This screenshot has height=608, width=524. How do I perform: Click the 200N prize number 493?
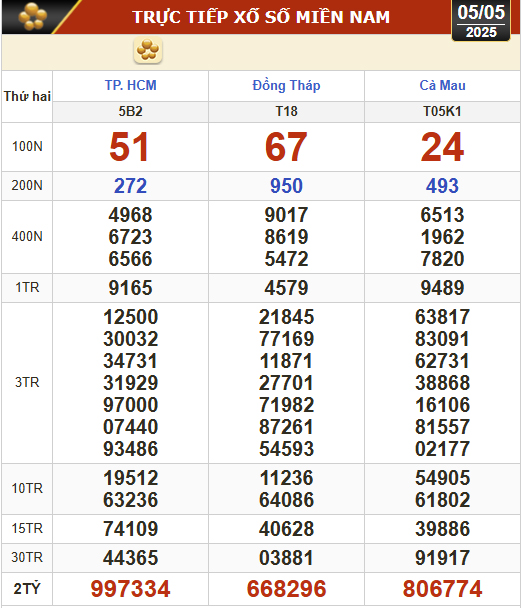[x=443, y=186]
